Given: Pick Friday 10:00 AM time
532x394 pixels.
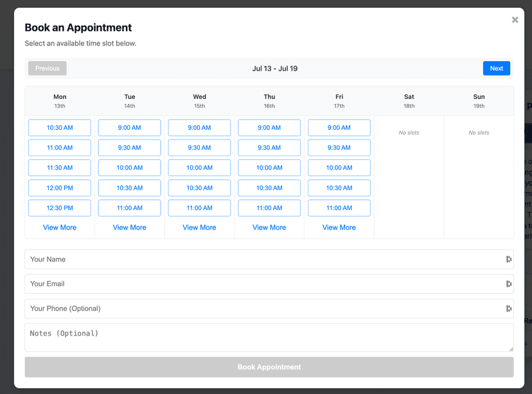Looking at the screenshot, I should pos(339,168).
